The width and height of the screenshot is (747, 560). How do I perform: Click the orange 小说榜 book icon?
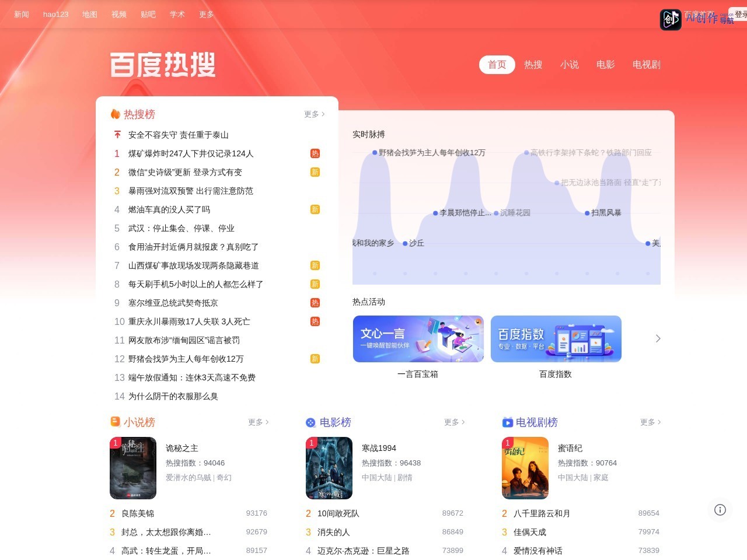[x=116, y=421]
